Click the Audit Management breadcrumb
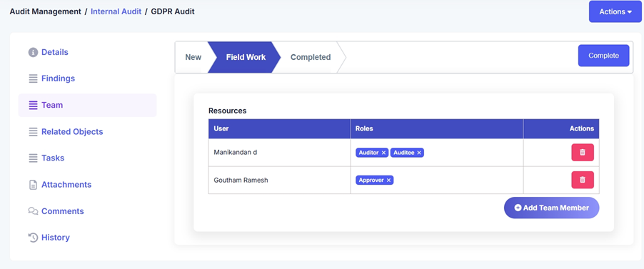 pyautogui.click(x=45, y=11)
